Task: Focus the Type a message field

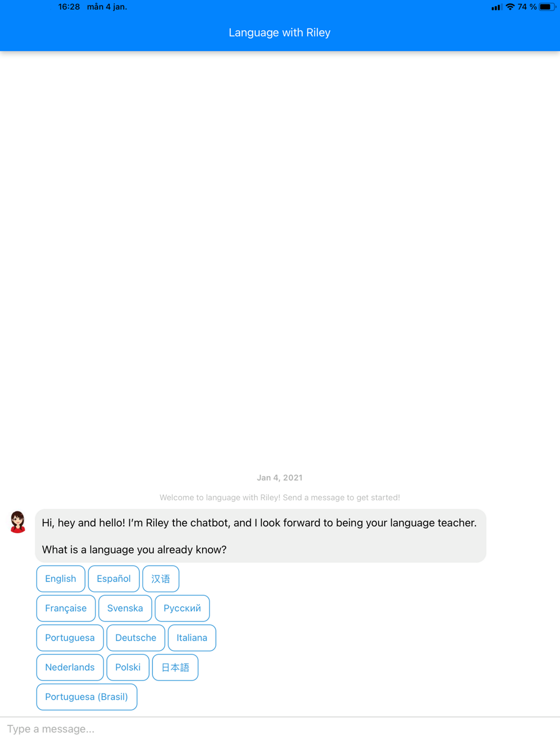Action: [280, 729]
